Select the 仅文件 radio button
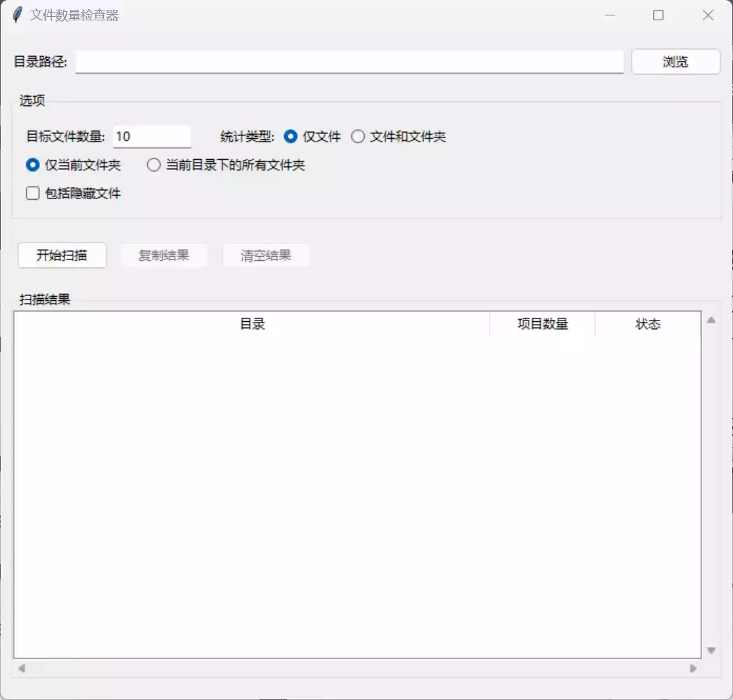733x700 pixels. 290,137
